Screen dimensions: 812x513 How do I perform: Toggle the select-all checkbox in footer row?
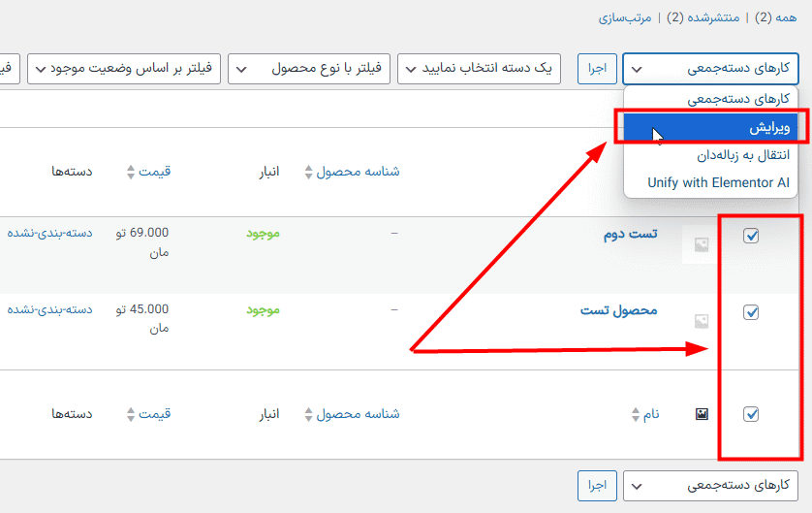pyautogui.click(x=751, y=414)
